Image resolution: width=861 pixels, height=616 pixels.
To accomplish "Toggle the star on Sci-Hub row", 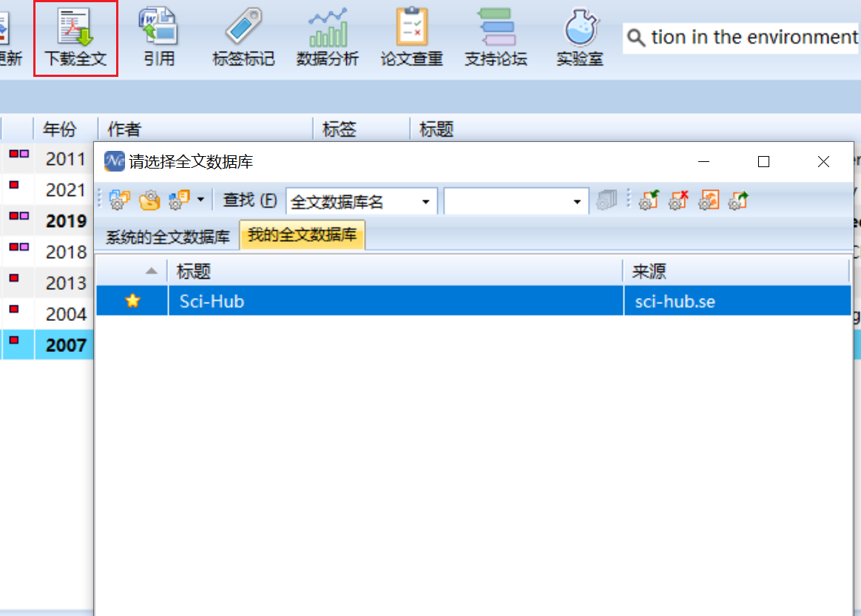I will (x=132, y=300).
